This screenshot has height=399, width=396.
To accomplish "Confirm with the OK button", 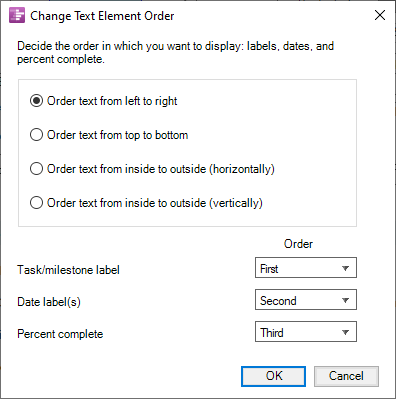I will (273, 376).
